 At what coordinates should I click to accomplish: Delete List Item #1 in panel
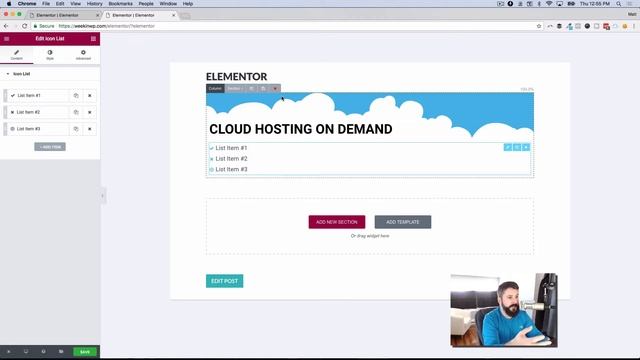tap(90, 96)
